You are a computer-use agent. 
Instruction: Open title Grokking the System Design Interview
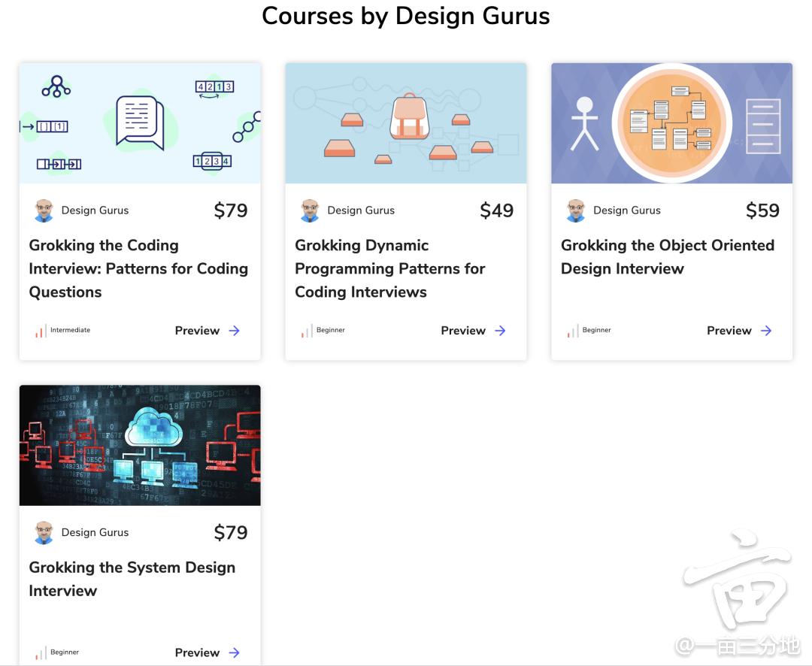(x=132, y=579)
